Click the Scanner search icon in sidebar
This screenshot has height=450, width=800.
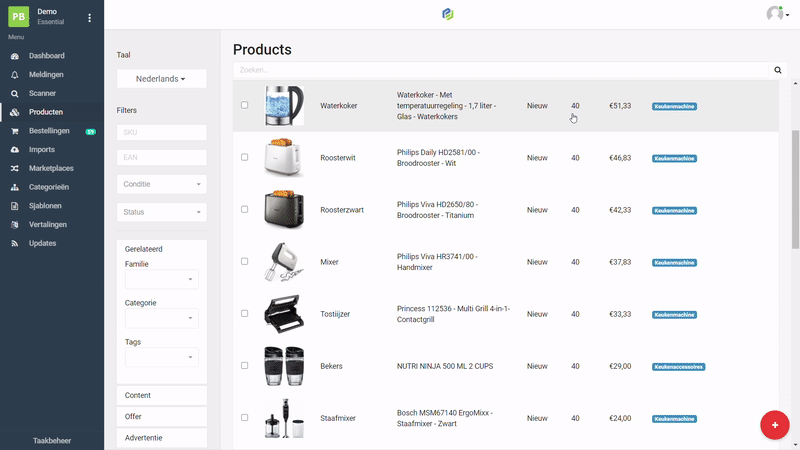14,93
